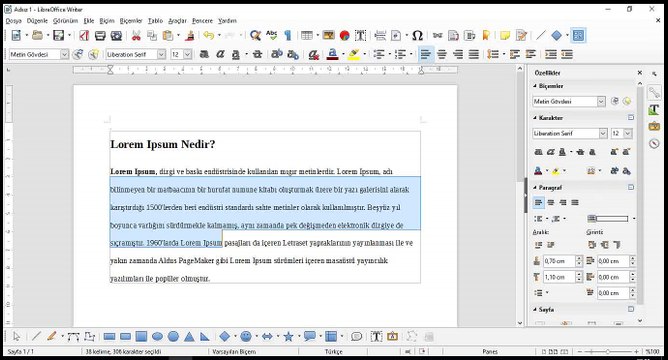668x360 pixels.
Task: Open the font color swatch in the toolbar
Action: click(x=333, y=55)
